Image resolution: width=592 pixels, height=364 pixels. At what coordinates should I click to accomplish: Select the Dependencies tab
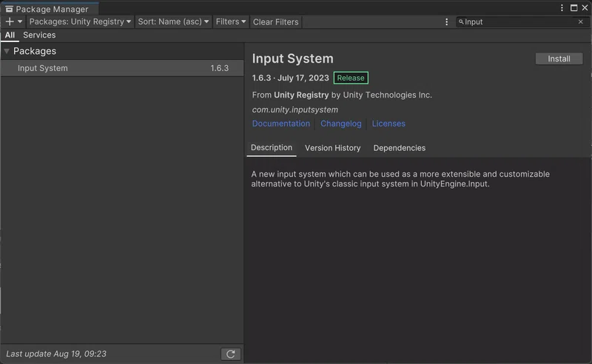tap(399, 148)
